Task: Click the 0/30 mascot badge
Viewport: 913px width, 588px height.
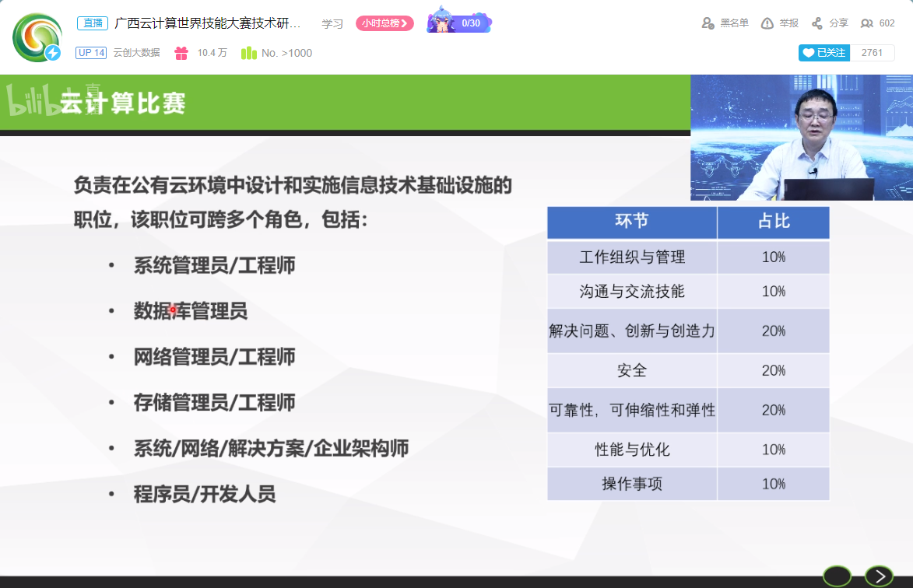Action: (x=459, y=23)
